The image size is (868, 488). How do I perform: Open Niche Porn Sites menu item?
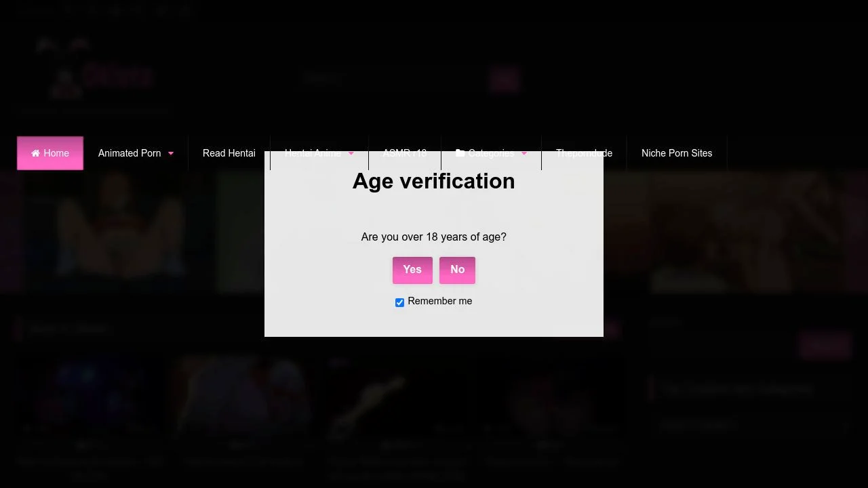point(677,153)
